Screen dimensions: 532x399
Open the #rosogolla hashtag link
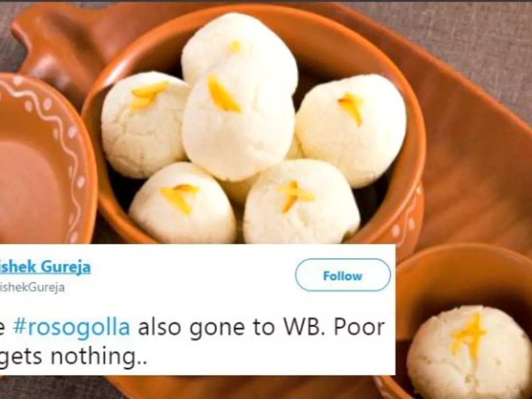tap(71, 328)
